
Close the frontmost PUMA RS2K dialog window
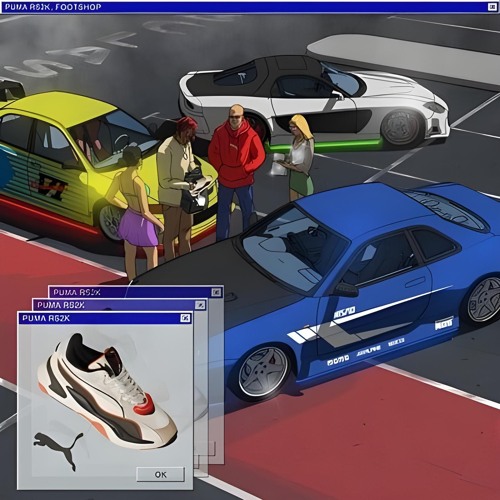pos(185,318)
